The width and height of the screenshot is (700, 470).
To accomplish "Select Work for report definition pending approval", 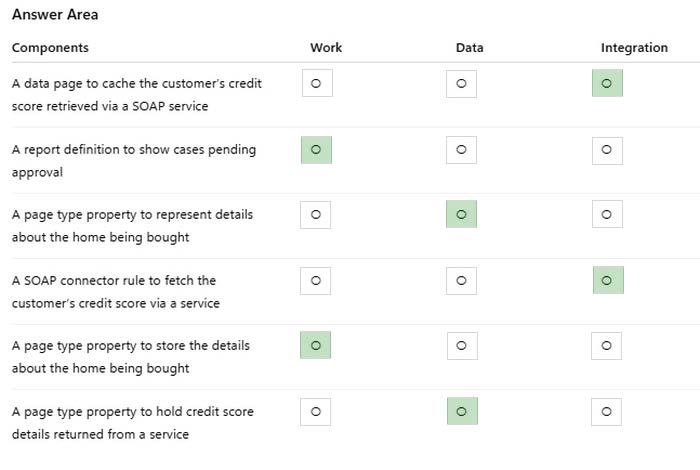I will point(316,150).
